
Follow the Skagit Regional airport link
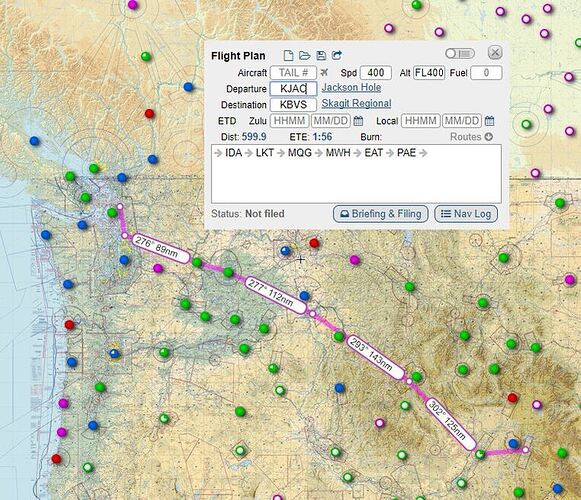coord(356,103)
